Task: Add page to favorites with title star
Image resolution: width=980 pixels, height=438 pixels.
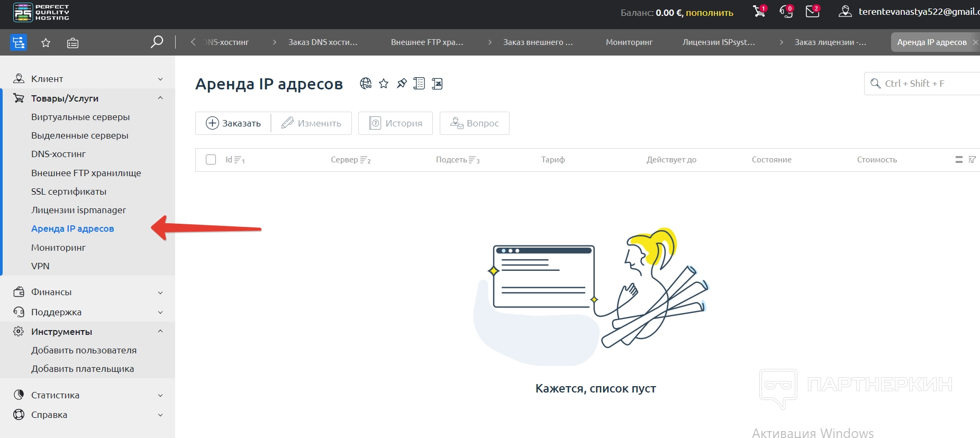Action: click(x=384, y=84)
